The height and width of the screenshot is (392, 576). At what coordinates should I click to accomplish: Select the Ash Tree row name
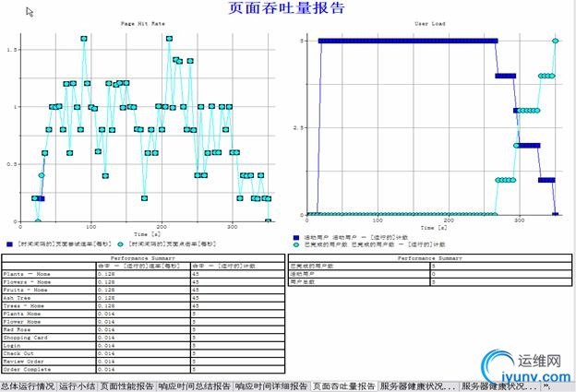pyautogui.click(x=17, y=298)
